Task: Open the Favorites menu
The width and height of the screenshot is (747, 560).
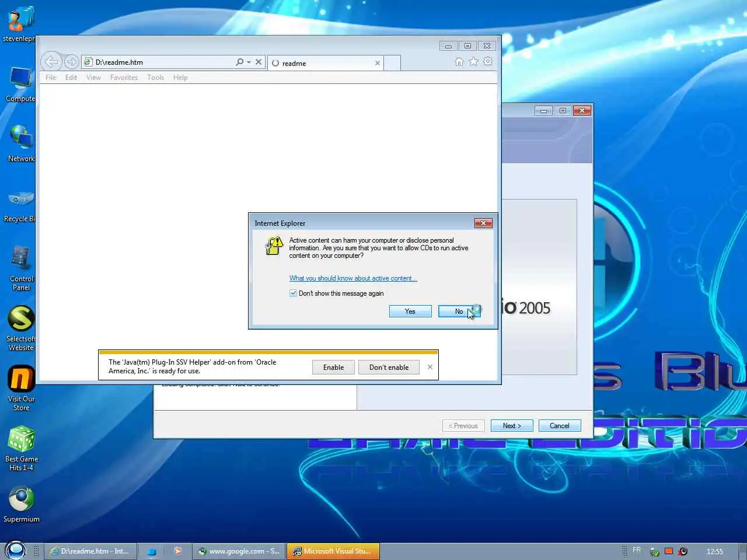Action: tap(124, 78)
